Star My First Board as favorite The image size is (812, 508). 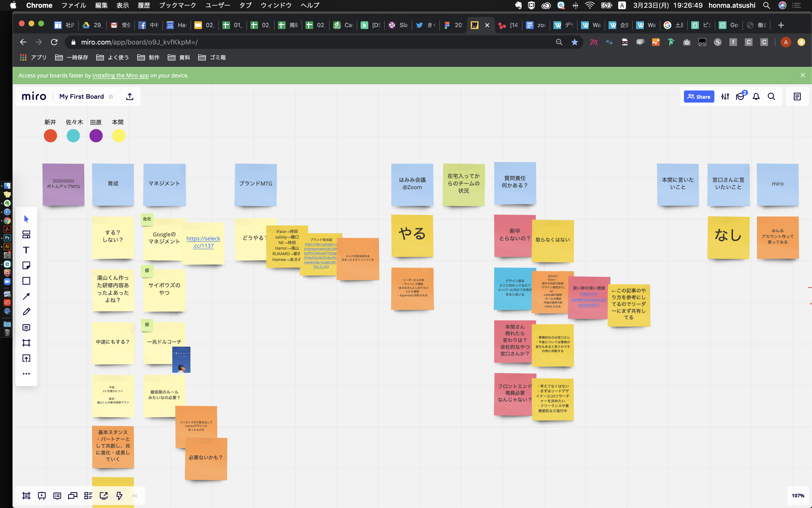tap(111, 97)
